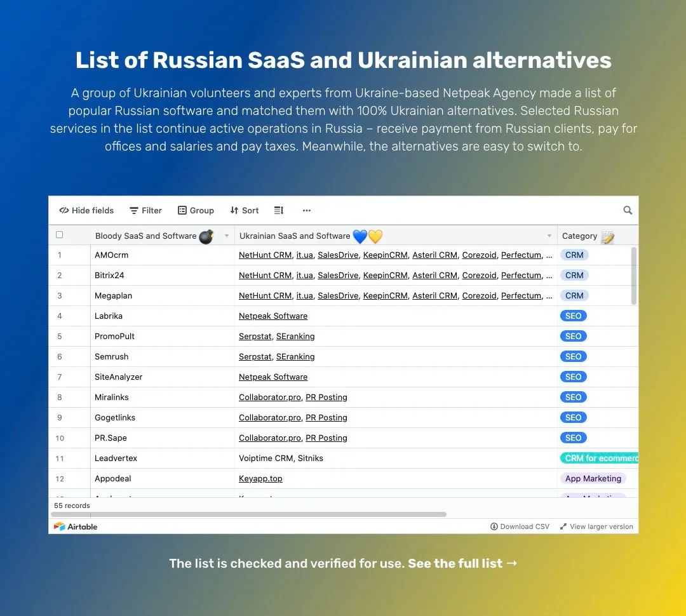Click CRM for ecommerce tag in Leadvertex row

(x=600, y=459)
